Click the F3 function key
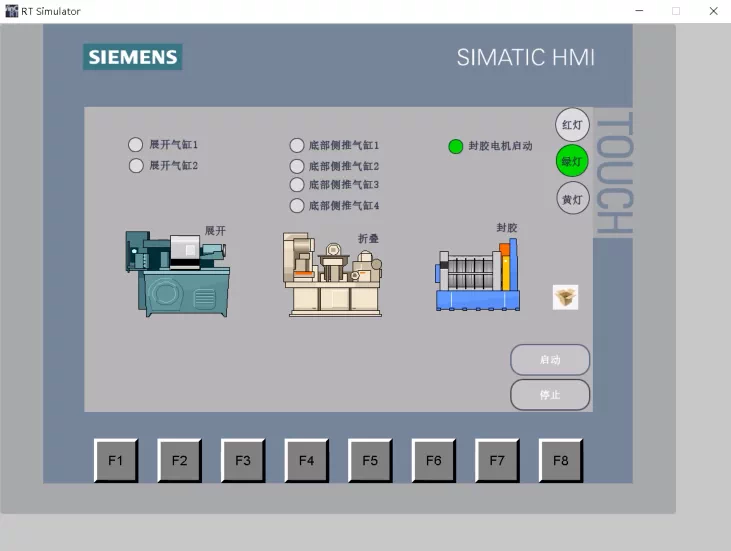The image size is (731, 551). point(243,461)
